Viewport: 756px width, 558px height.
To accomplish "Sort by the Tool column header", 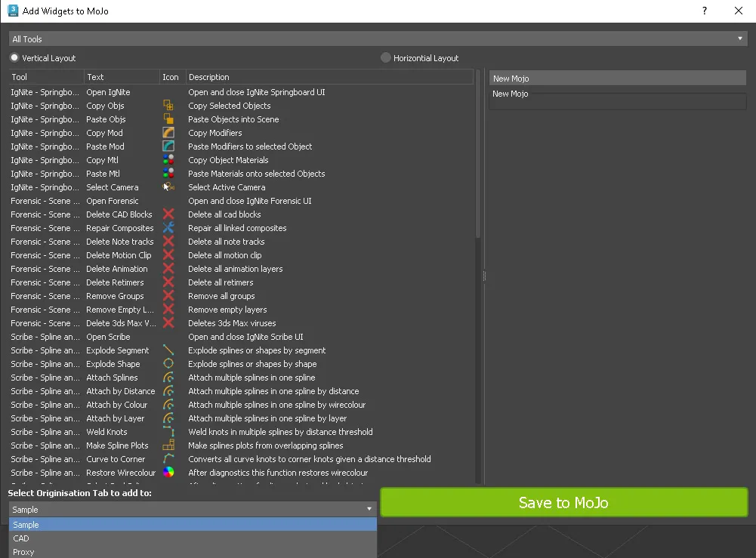I will 46,77.
